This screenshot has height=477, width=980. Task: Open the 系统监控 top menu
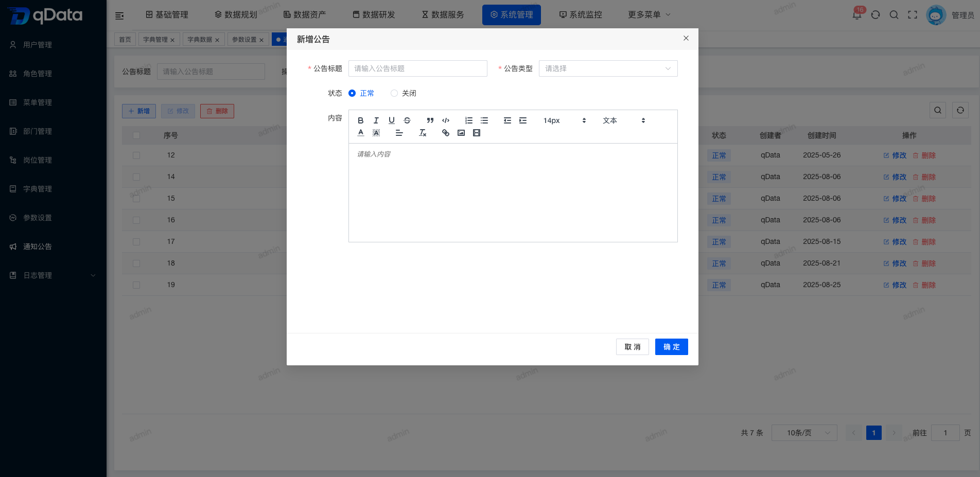click(x=581, y=15)
